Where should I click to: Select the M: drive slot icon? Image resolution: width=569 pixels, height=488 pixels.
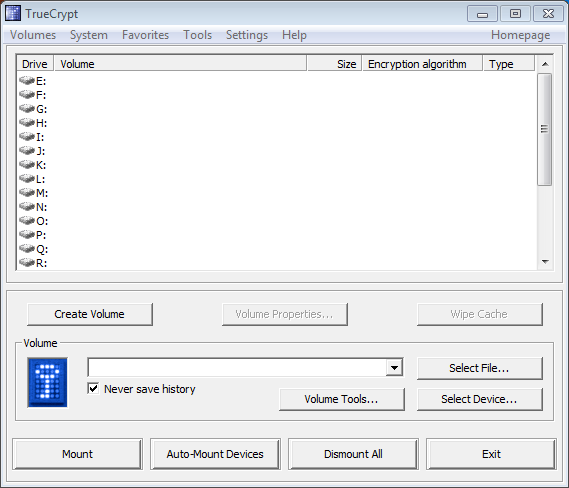(x=27, y=192)
